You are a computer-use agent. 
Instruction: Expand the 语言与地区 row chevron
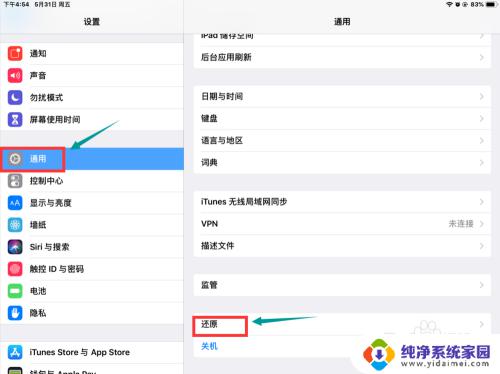pos(482,141)
